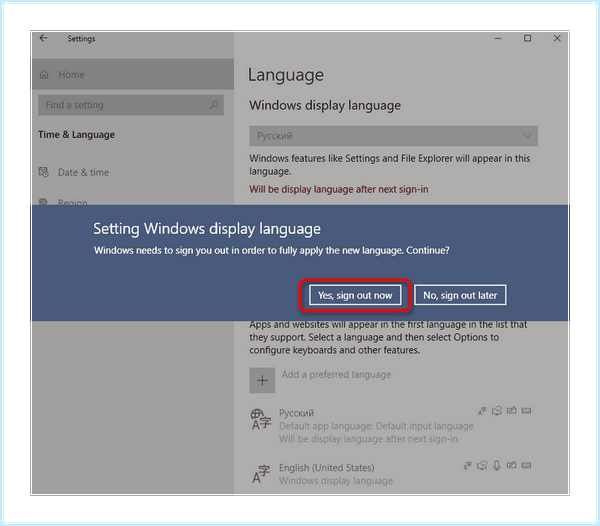Click the Language page title
Viewport: 600px width, 526px height.
click(x=286, y=75)
